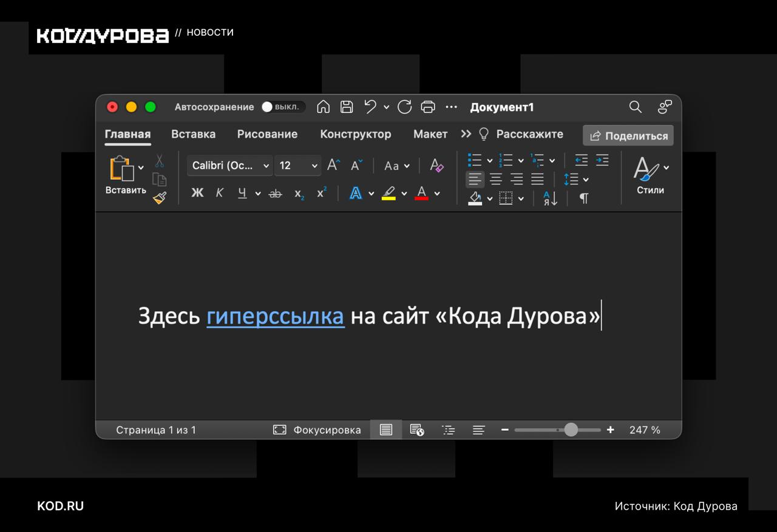This screenshot has width=777, height=532.
Task: Open the Calibri font name dropdown
Action: [x=266, y=166]
